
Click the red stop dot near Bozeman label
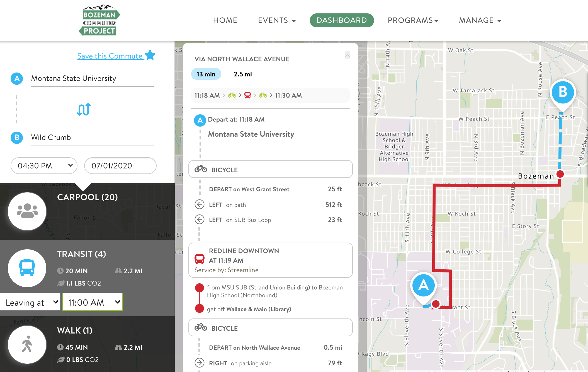tap(560, 174)
